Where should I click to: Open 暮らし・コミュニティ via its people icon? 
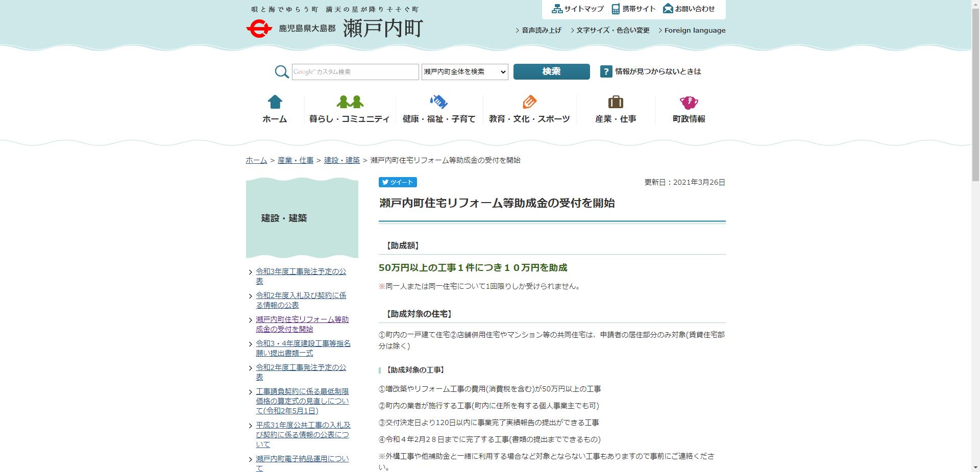pyautogui.click(x=350, y=102)
